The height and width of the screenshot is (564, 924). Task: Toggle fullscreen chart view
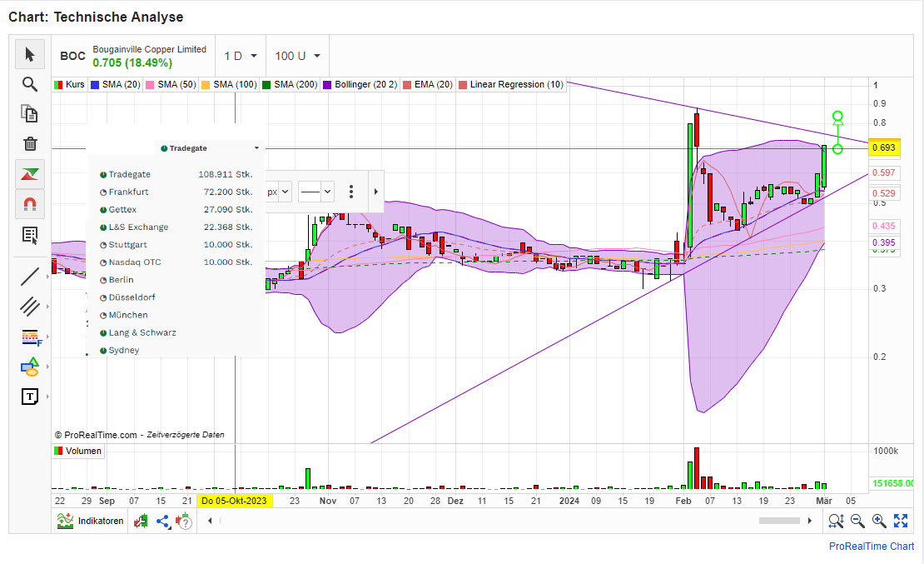click(901, 521)
